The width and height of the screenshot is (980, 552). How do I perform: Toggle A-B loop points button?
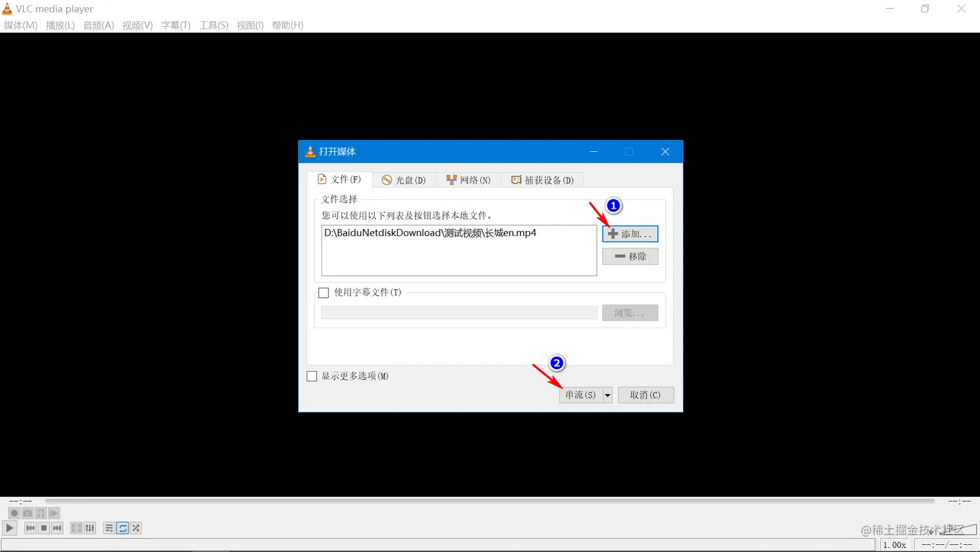coord(41,513)
